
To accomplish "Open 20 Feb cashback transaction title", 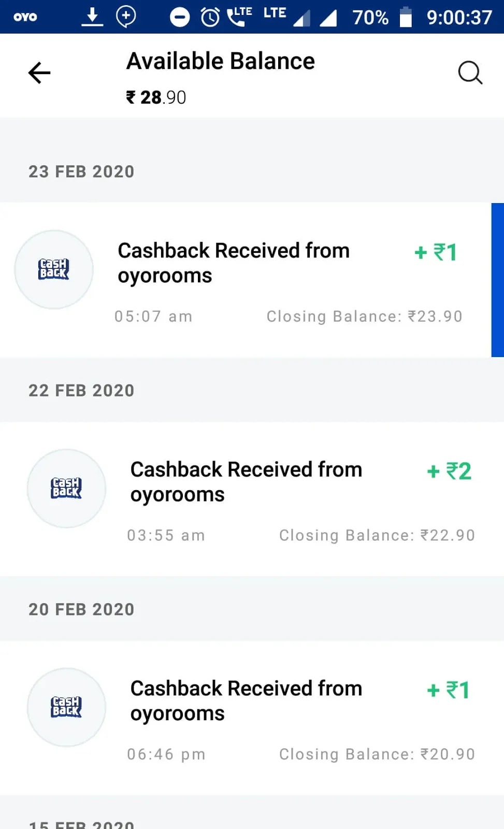I will point(246,701).
